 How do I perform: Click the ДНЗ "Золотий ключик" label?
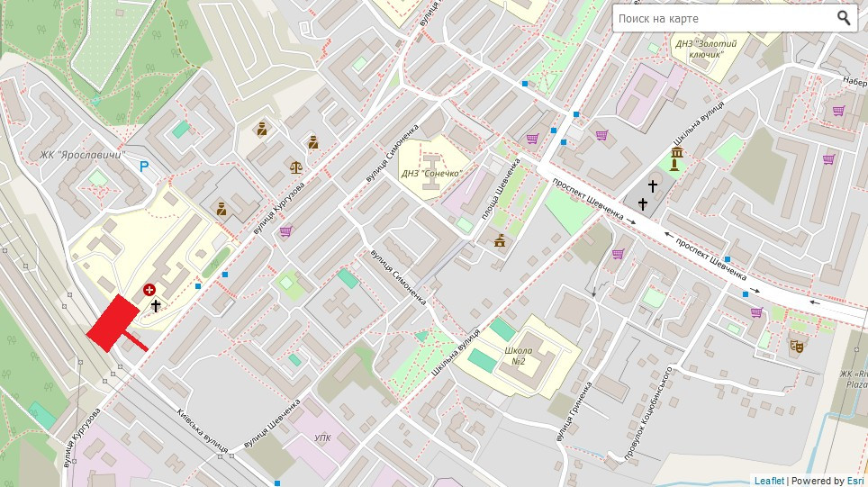(x=706, y=49)
